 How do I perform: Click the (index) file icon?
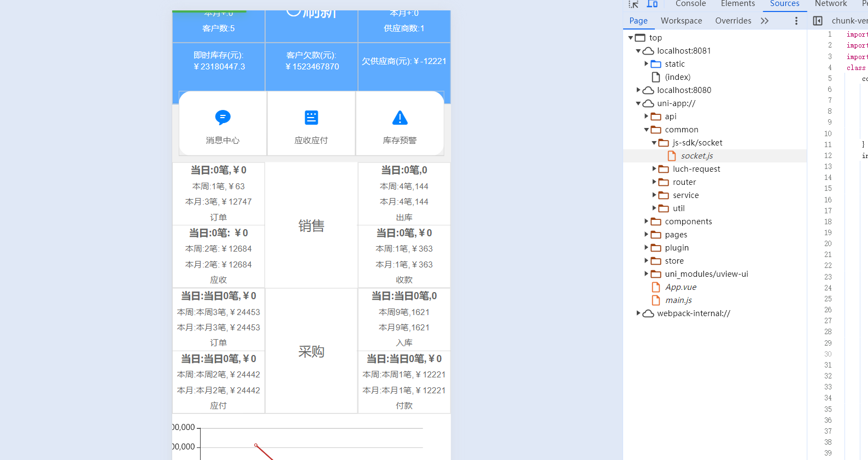click(656, 77)
